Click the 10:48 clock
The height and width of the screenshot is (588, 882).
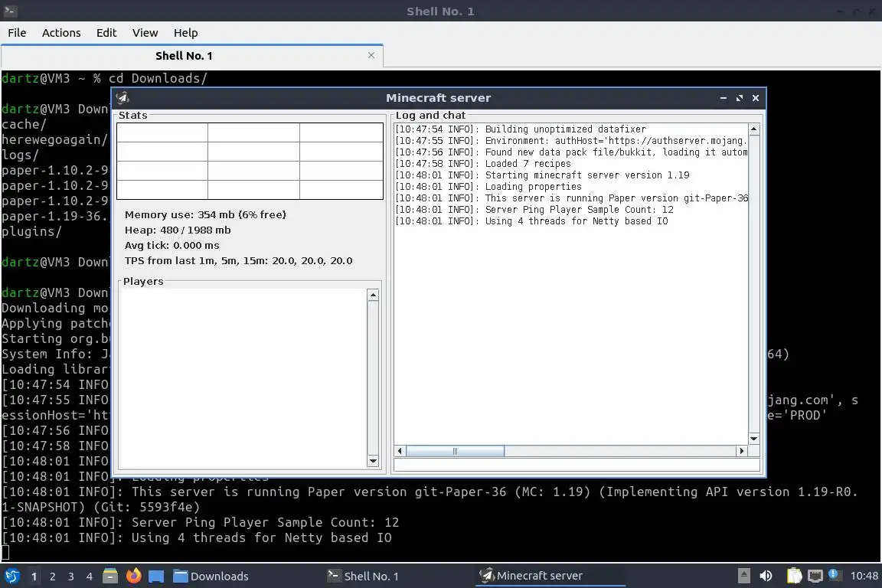[x=864, y=576]
